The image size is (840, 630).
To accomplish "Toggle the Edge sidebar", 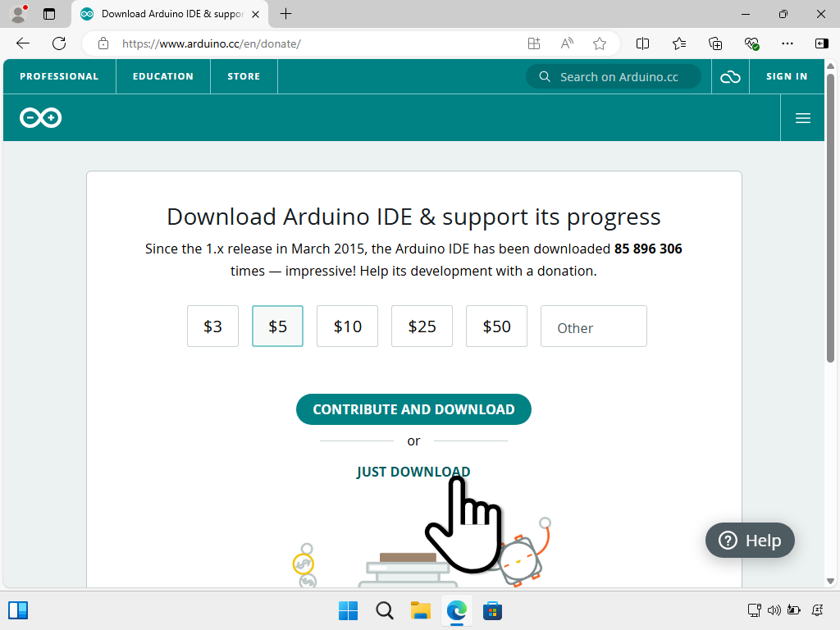I will (x=821, y=43).
